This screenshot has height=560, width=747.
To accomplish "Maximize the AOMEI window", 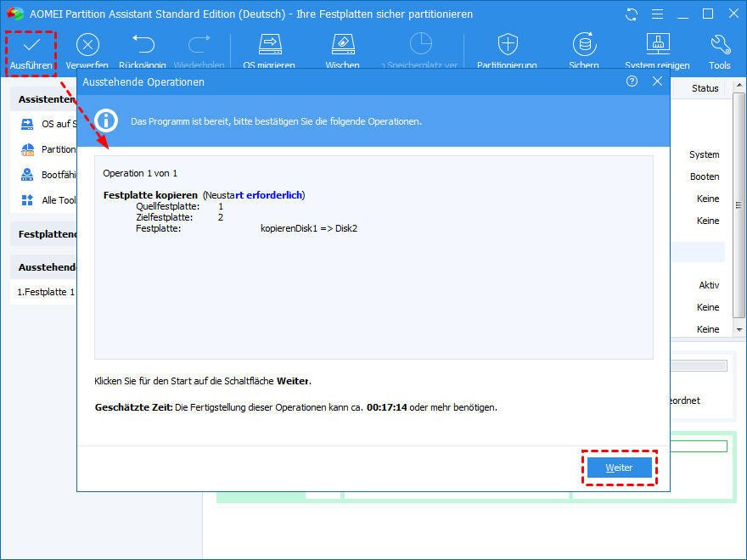I will [708, 14].
